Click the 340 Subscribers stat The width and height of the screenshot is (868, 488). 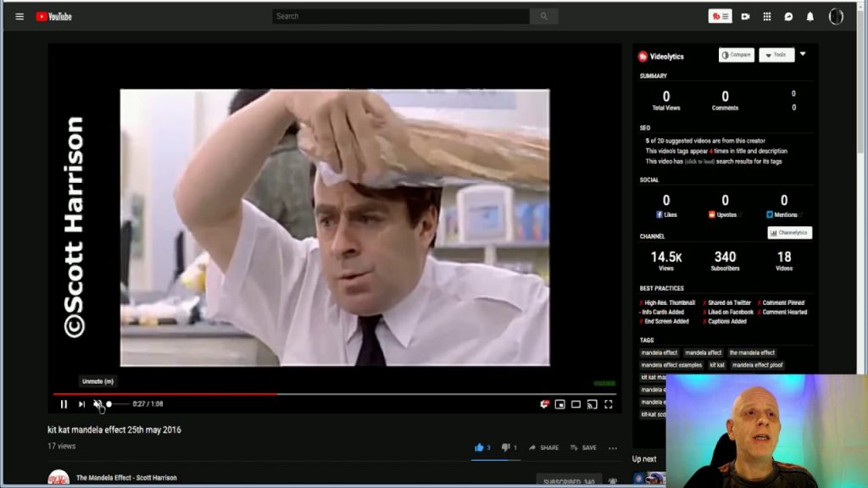[725, 261]
